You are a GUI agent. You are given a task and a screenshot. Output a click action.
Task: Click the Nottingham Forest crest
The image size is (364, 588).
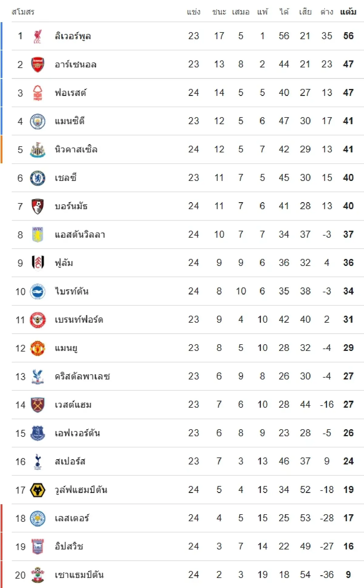(x=38, y=93)
